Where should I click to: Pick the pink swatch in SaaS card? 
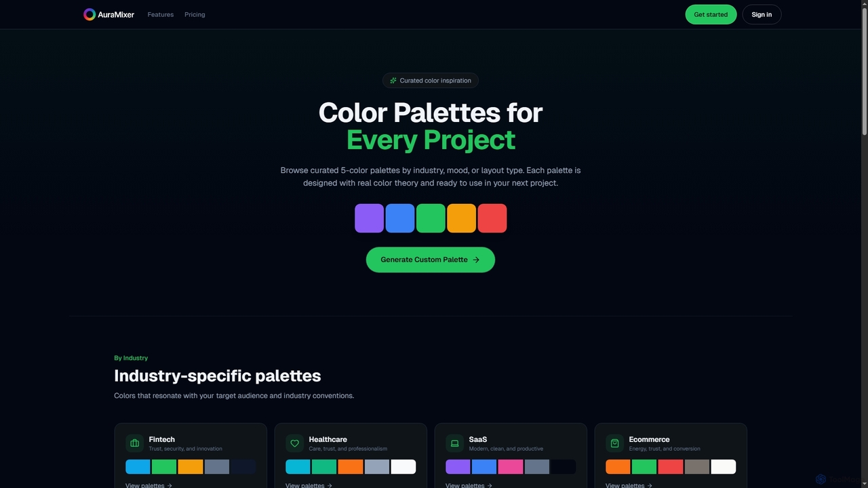pyautogui.click(x=511, y=466)
